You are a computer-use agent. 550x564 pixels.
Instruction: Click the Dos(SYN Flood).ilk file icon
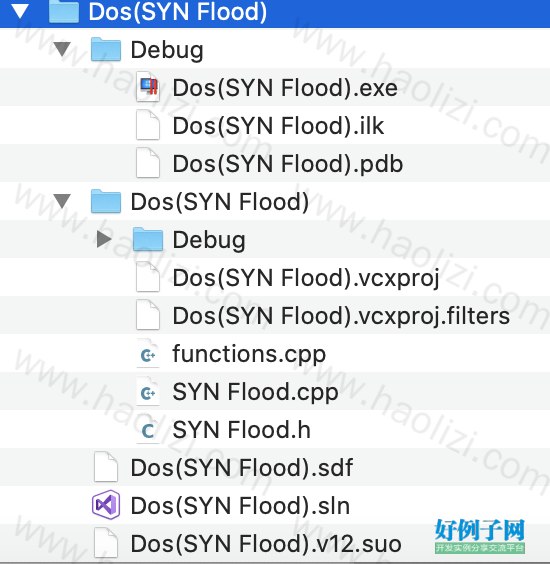(148, 126)
